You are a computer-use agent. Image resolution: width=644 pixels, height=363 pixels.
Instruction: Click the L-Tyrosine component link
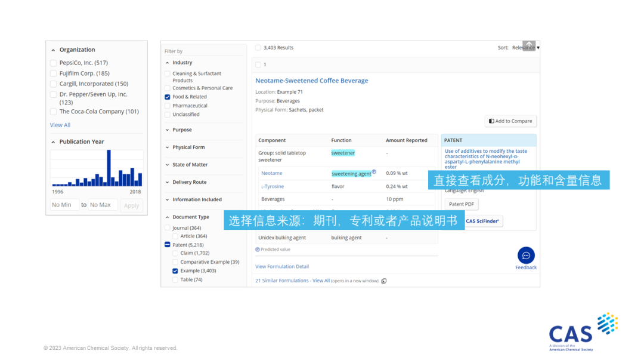tap(273, 186)
